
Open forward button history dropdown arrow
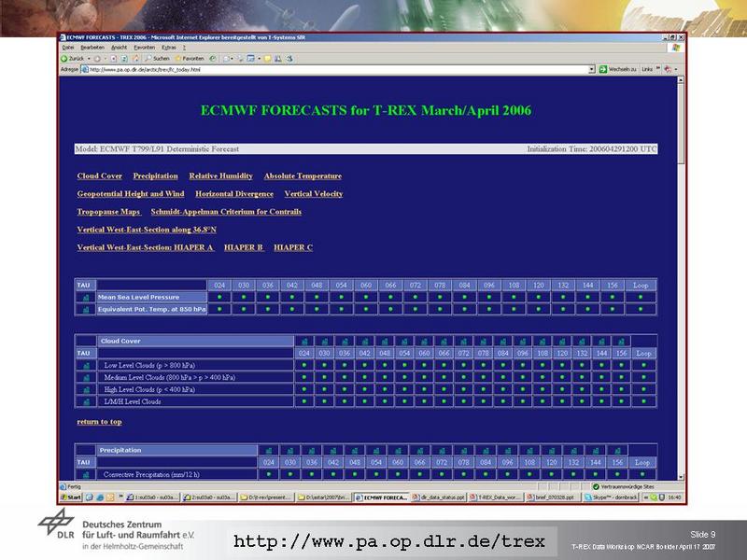coord(106,59)
